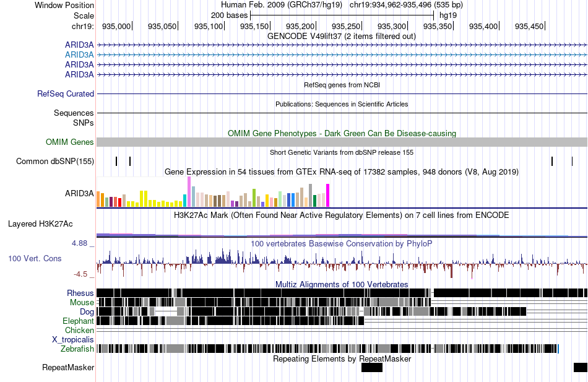
Task: Click the SNPs track label
Action: (x=84, y=123)
